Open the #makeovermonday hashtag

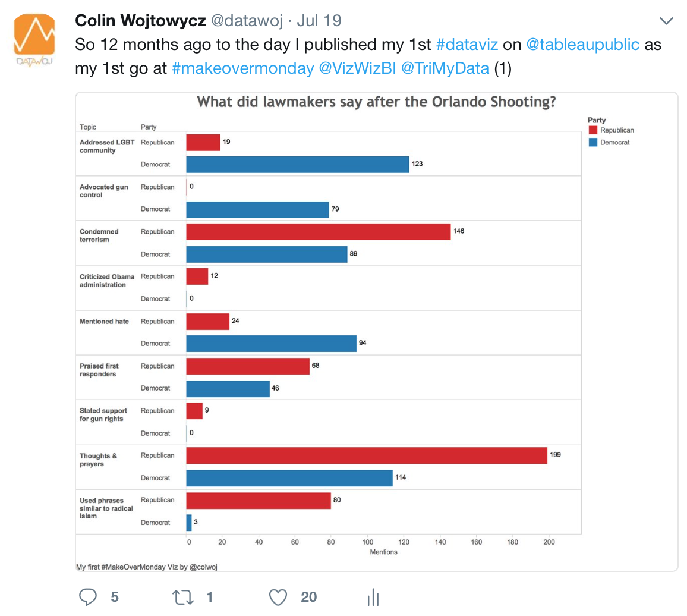(243, 68)
